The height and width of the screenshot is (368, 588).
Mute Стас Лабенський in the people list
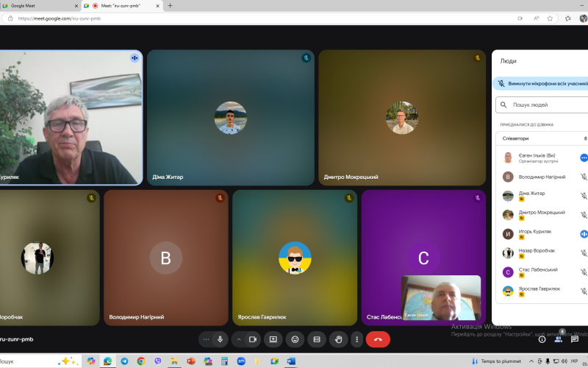tap(584, 272)
